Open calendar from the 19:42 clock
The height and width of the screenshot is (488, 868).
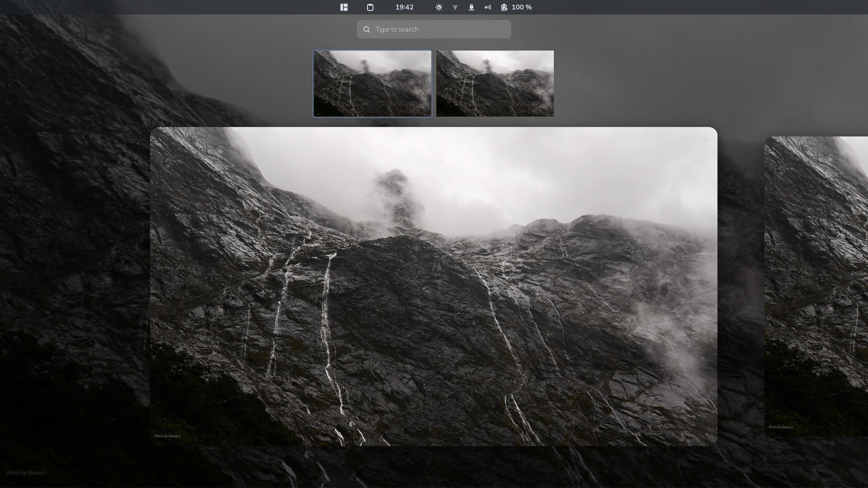coord(404,7)
